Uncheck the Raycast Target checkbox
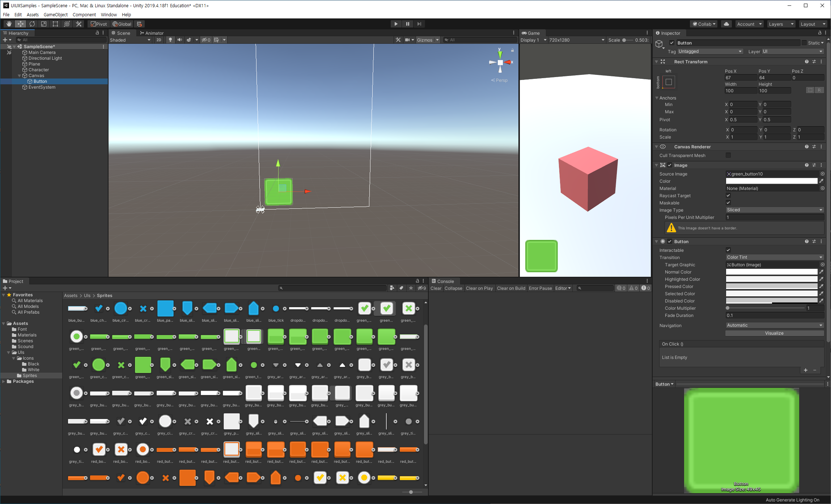The image size is (831, 504). (728, 196)
